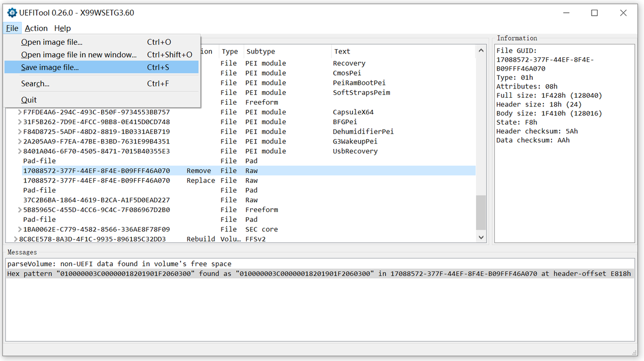Screen dimensions: 644x361
Task: Click the parseVolume non-UEFI data message
Action: pos(119,264)
